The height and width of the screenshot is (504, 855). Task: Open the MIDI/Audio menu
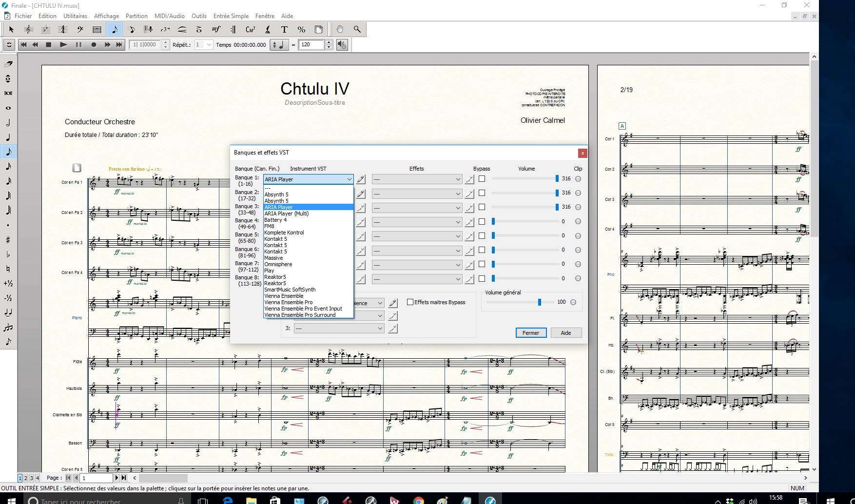point(170,16)
